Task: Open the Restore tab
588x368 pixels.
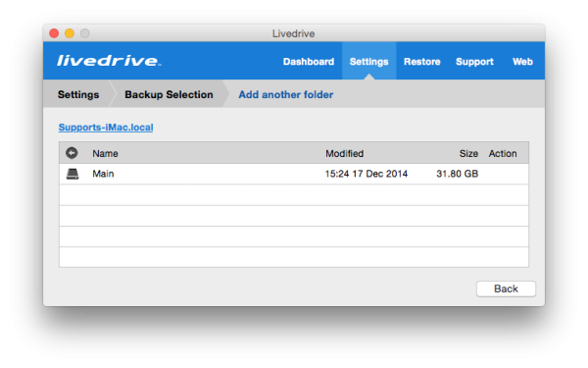Action: coord(421,62)
